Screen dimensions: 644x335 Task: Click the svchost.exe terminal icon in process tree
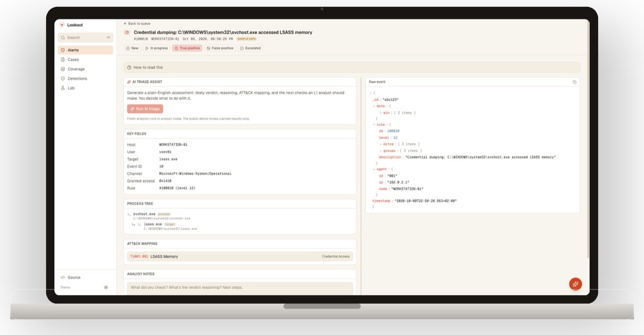point(129,214)
